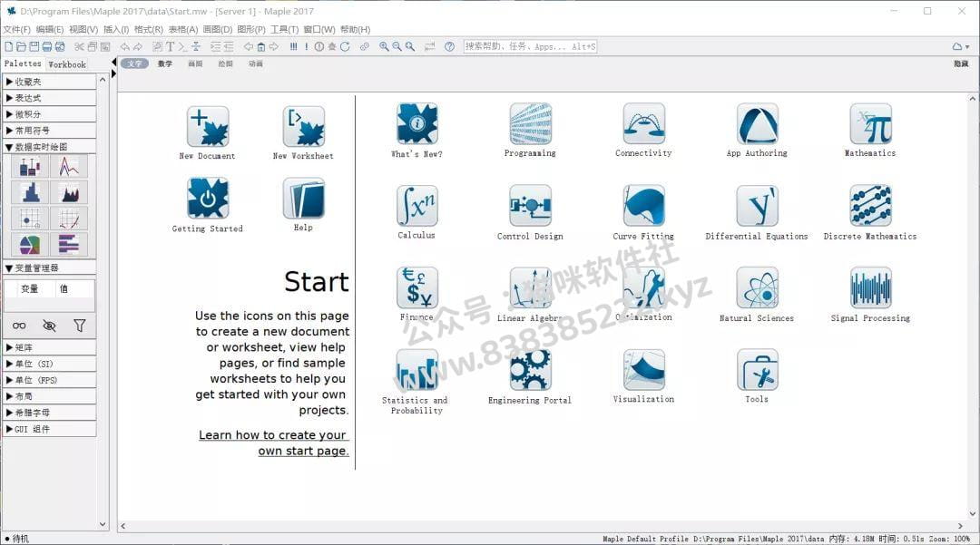This screenshot has width=980, height=545.
Task: Open the Discrete Mathematics icon
Action: pos(870,206)
